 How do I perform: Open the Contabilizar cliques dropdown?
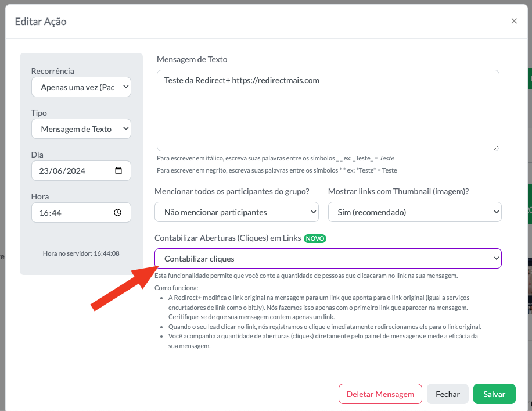pos(328,259)
